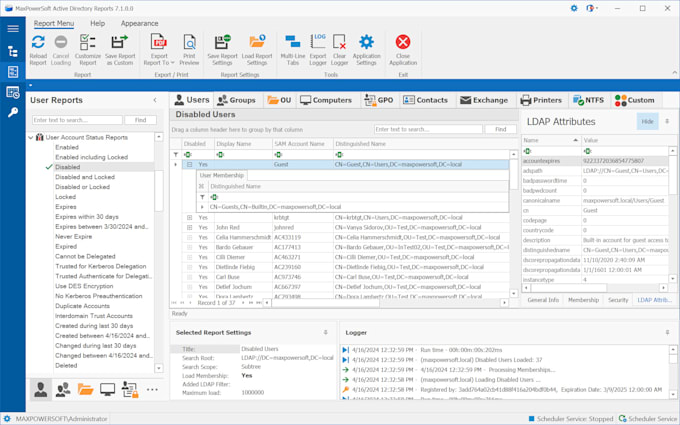
Task: Click the Close Application red icon
Action: (x=403, y=42)
